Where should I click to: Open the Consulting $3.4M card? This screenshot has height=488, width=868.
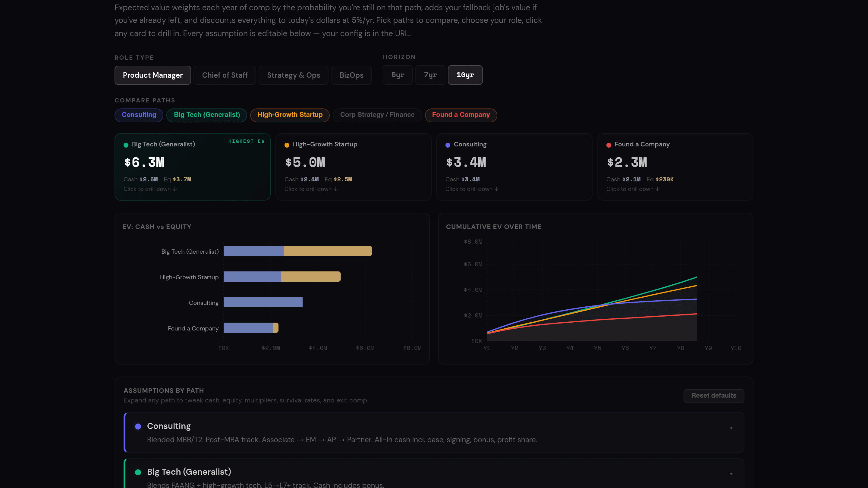[x=514, y=167]
